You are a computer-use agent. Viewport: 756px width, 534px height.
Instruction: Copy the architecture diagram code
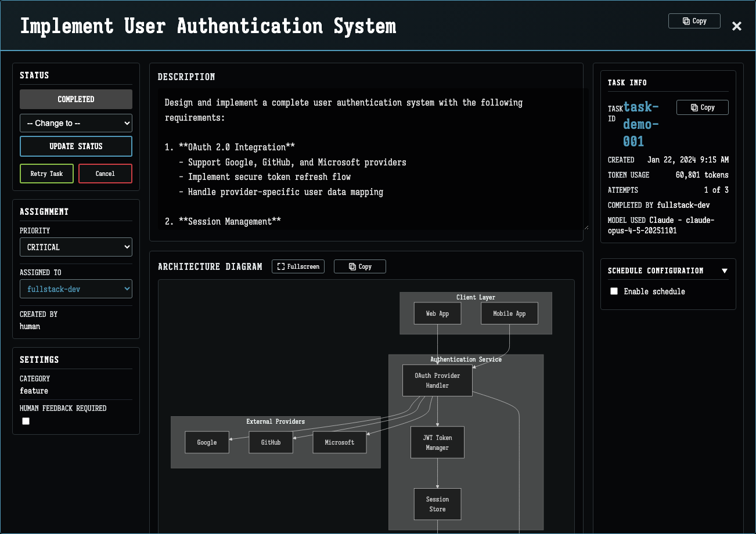click(359, 266)
